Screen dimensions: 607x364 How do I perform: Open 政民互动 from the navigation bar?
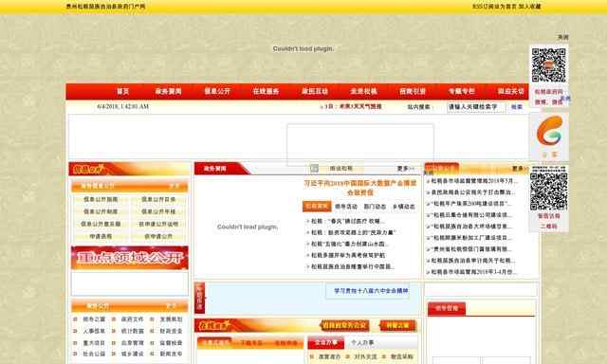point(315,91)
